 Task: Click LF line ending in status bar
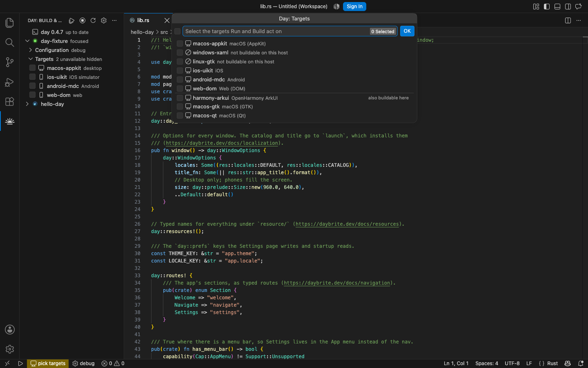pyautogui.click(x=529, y=364)
